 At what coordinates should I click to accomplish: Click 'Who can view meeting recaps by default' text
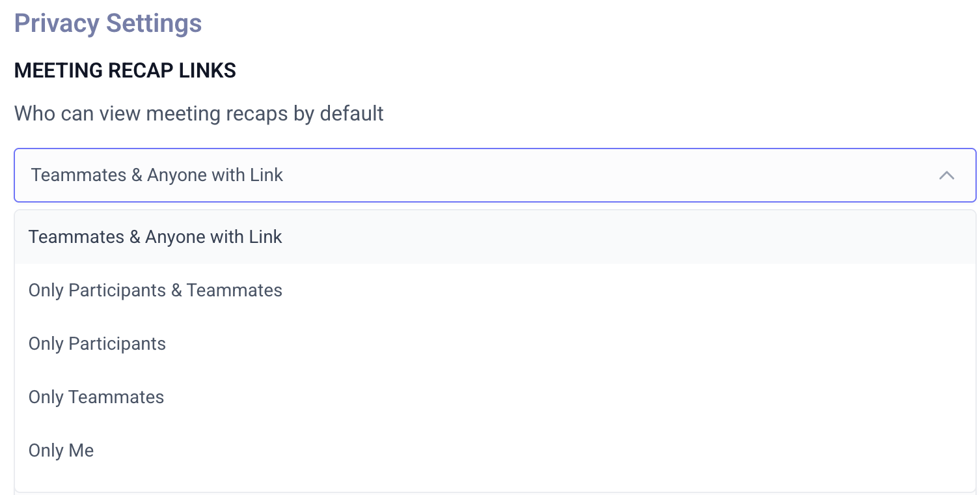pos(198,113)
